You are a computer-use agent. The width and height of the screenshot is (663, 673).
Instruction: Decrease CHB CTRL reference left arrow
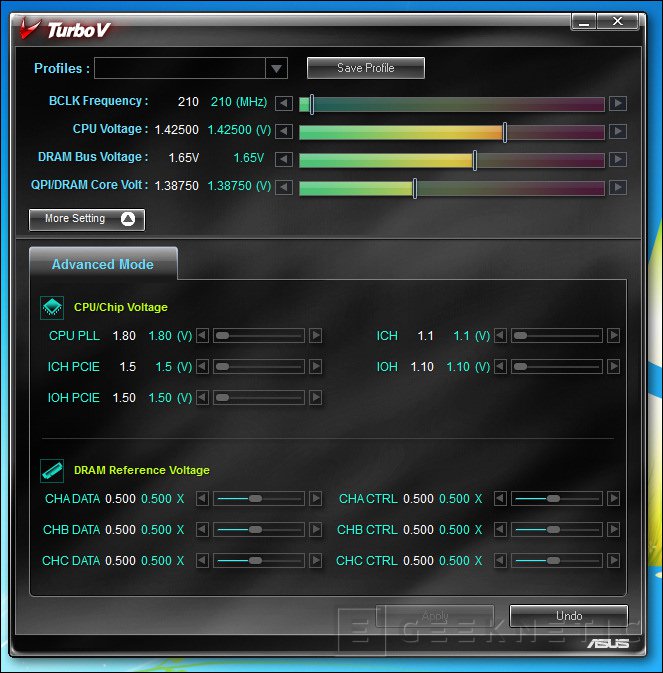(500, 530)
